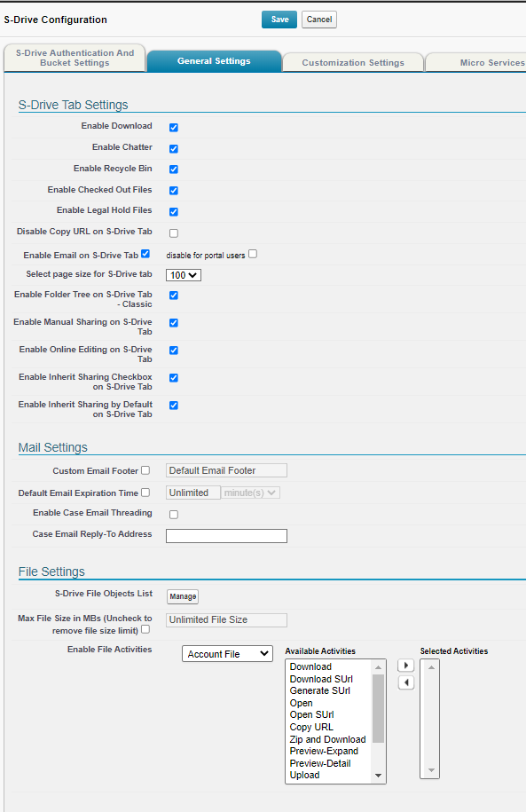
Task: Open page size dropdown showing 100
Action: (x=184, y=275)
